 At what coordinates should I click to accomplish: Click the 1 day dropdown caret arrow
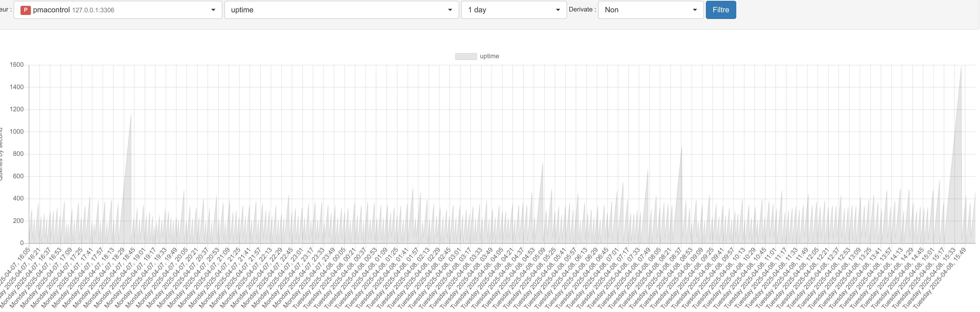coord(558,10)
